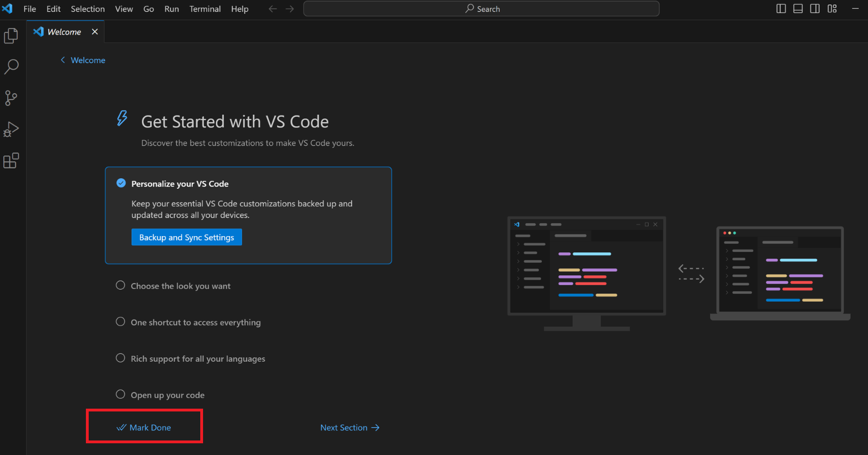The width and height of the screenshot is (868, 455).
Task: Open the Run and Debug view
Action: coord(11,130)
